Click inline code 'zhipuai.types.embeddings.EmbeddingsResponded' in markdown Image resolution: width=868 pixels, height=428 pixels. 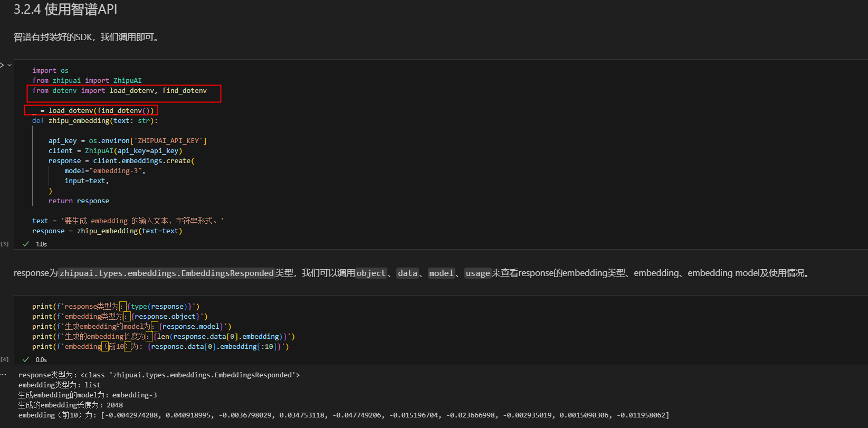pos(167,273)
